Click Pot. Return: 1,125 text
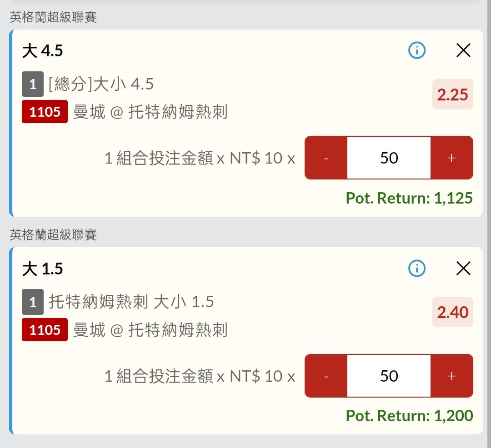491x448 pixels. 409,198
